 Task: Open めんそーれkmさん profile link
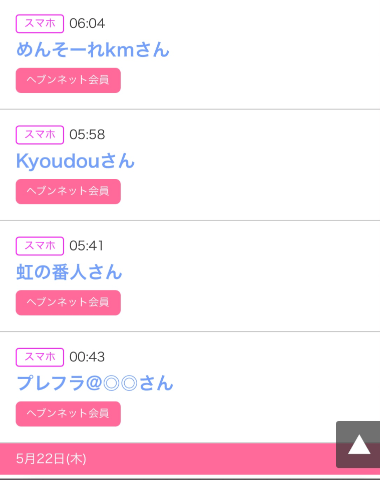[93, 50]
